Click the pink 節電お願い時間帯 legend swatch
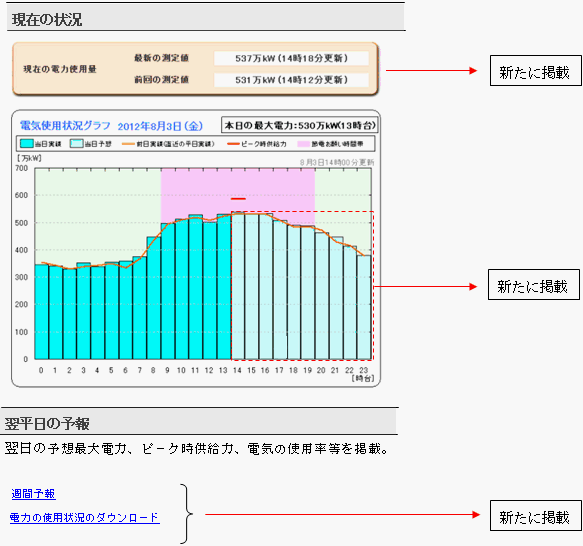This screenshot has height=546, width=583. (303, 144)
